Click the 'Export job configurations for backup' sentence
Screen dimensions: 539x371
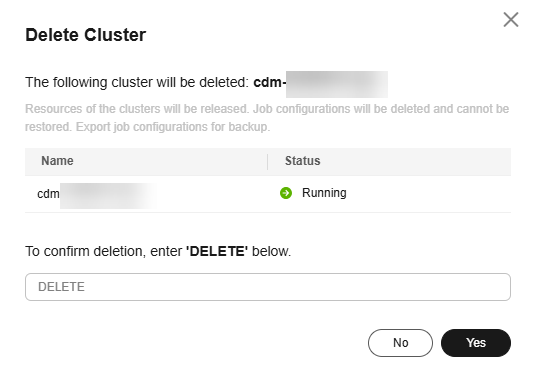click(x=173, y=127)
